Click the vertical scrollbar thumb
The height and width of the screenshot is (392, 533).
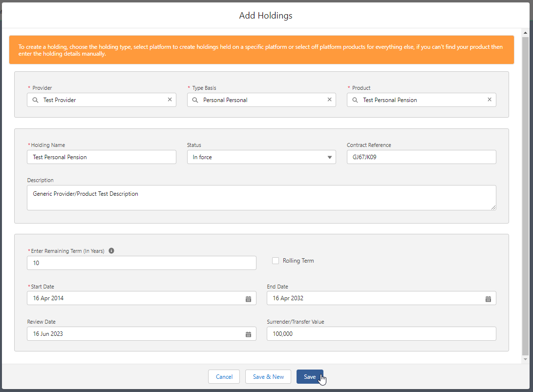[525, 195]
